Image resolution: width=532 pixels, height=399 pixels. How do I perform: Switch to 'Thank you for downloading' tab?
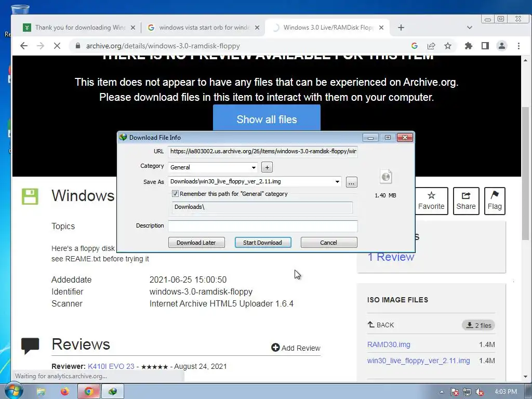79,28
